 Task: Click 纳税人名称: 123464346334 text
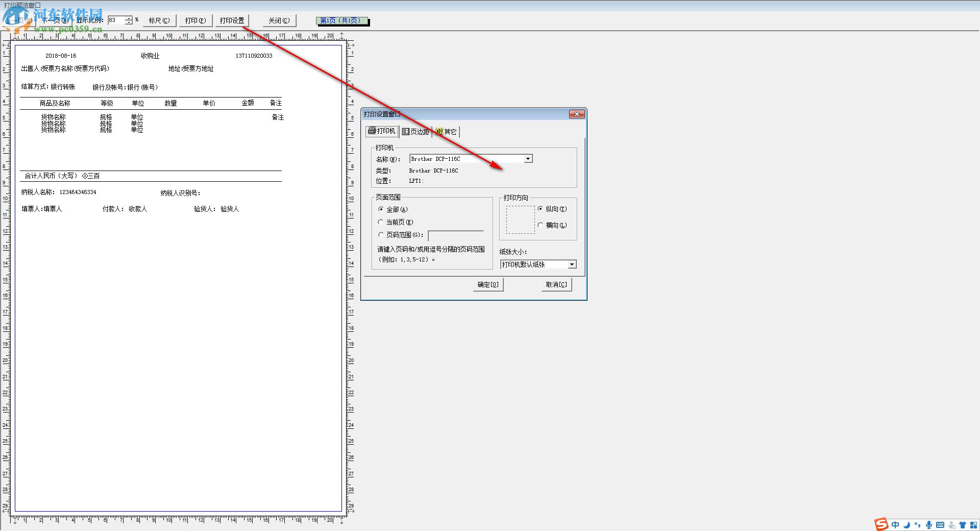59,192
